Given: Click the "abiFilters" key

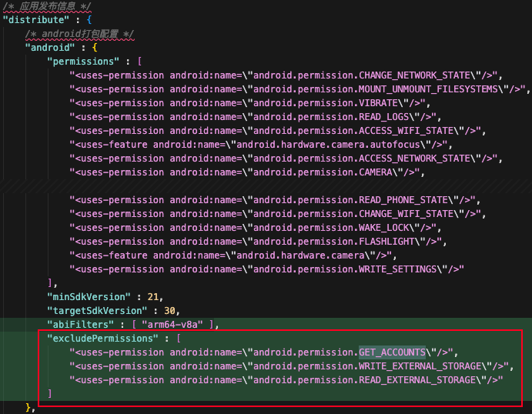Looking at the screenshot, I should (80, 325).
